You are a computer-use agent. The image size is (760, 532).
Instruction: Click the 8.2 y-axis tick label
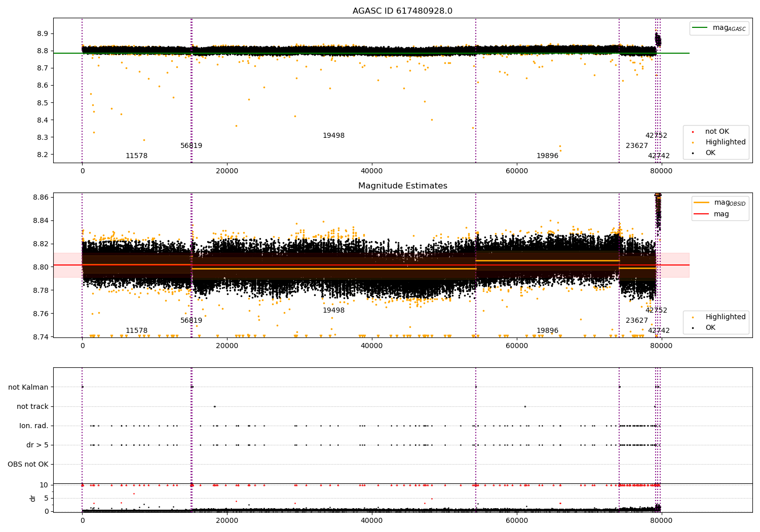[x=43, y=155]
